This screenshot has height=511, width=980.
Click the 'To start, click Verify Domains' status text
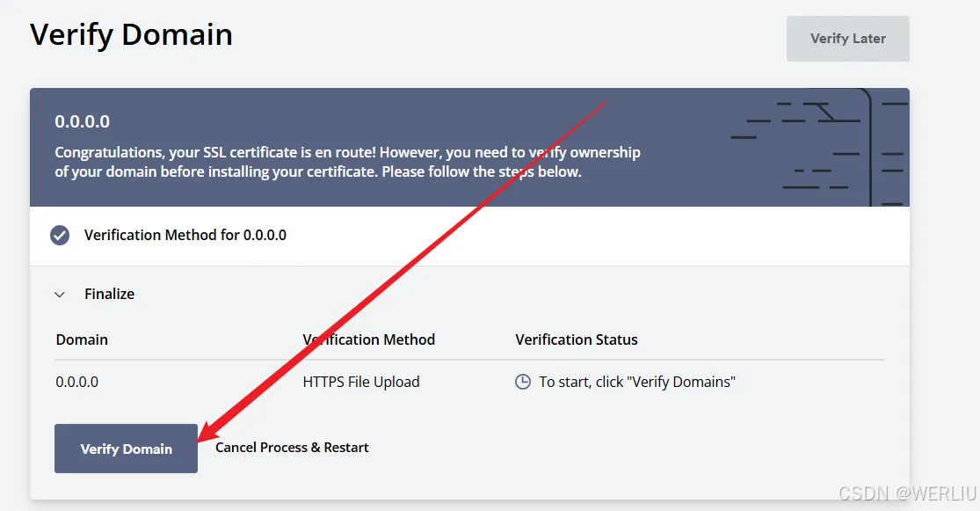pos(637,382)
